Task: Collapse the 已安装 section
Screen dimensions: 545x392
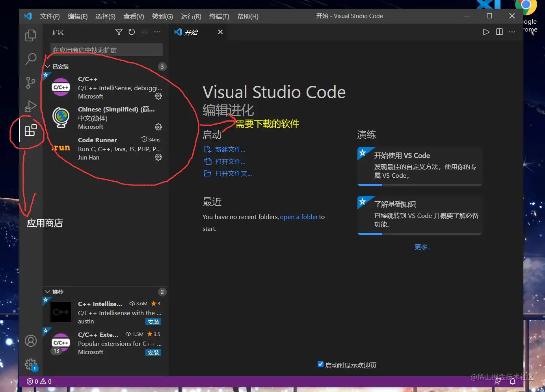Action: [x=47, y=67]
